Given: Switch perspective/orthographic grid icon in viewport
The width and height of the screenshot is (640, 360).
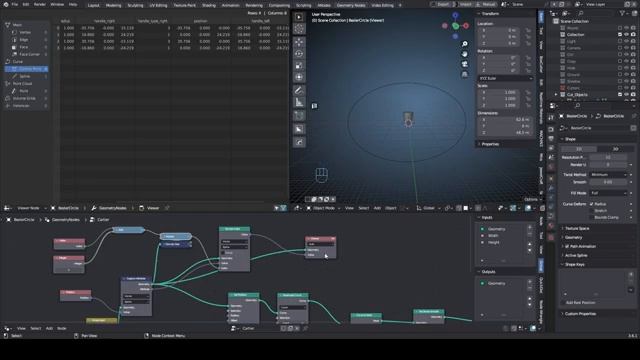Looking at the screenshot, I should tap(464, 74).
